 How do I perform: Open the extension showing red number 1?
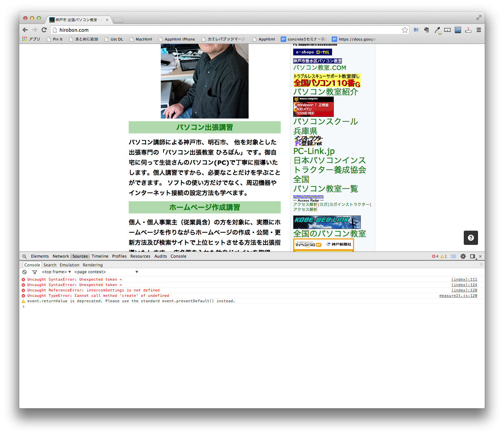coord(468,30)
